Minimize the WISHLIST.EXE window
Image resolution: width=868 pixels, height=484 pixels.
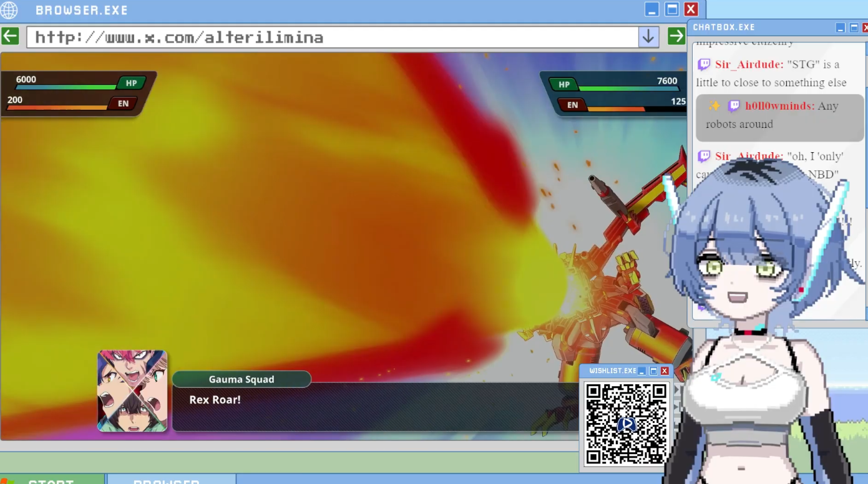pyautogui.click(x=642, y=371)
